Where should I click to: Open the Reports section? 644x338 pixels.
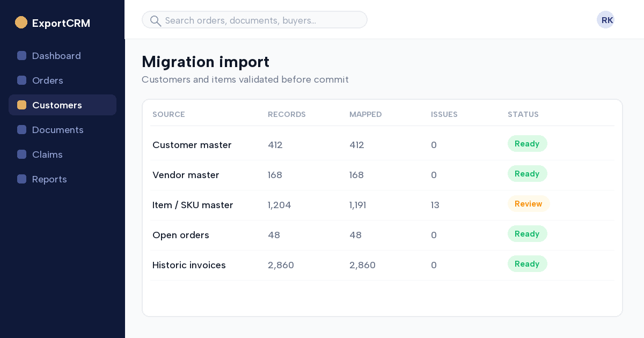[62, 179]
